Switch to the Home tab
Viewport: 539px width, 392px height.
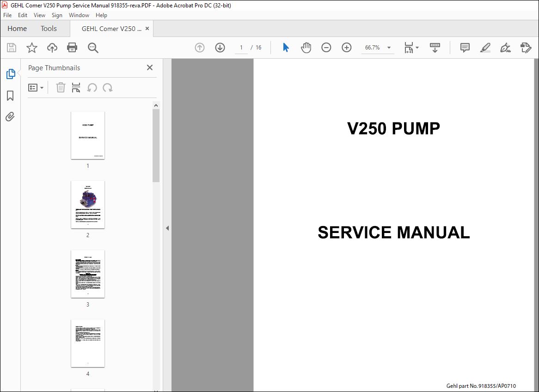coord(17,29)
